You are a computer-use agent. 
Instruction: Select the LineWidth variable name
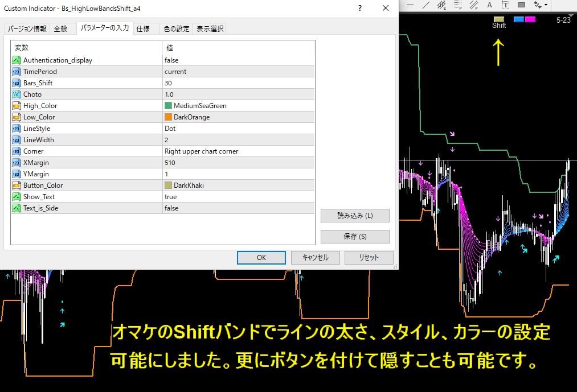pos(39,140)
